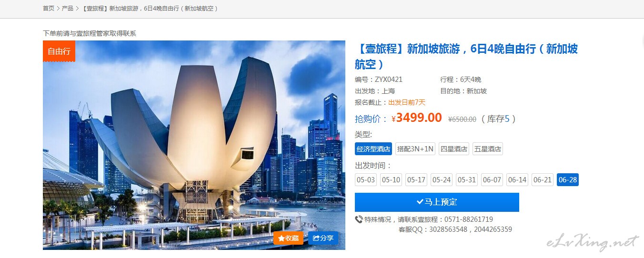
Task: Open 产品 breadcrumb link
Action: (x=68, y=9)
